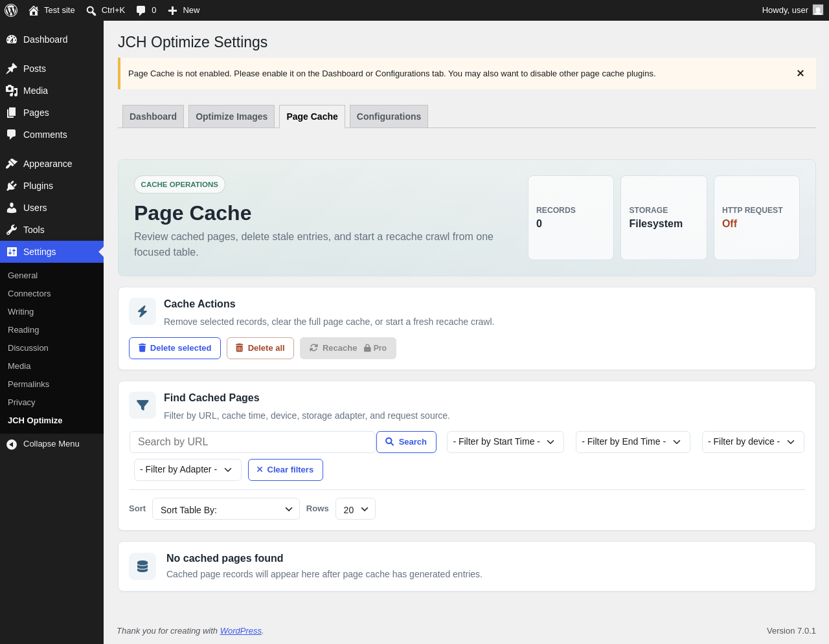
Task: Click the Clear filters button
Action: [x=286, y=470]
